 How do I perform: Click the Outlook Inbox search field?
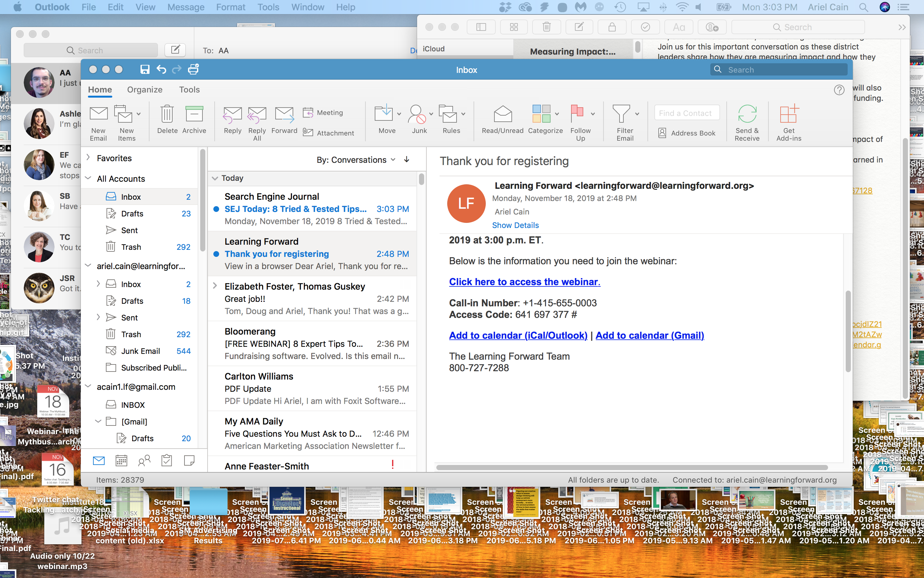[x=779, y=70]
